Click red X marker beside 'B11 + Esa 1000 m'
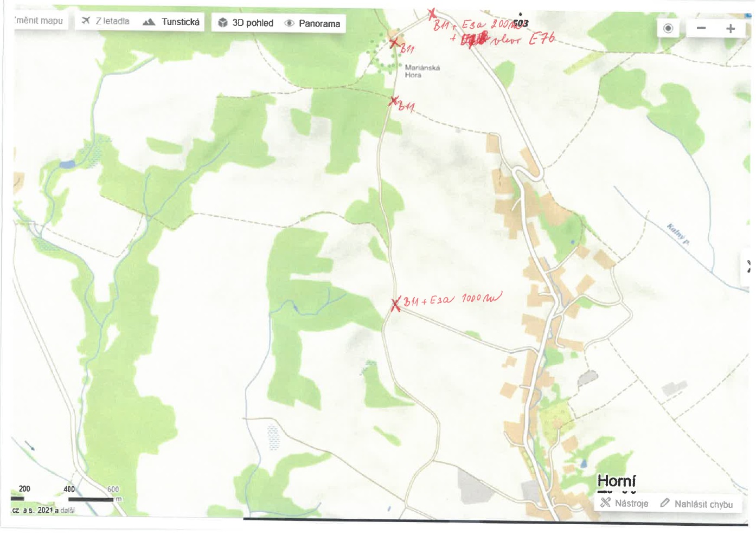This screenshot has height=535, width=756. (396, 305)
